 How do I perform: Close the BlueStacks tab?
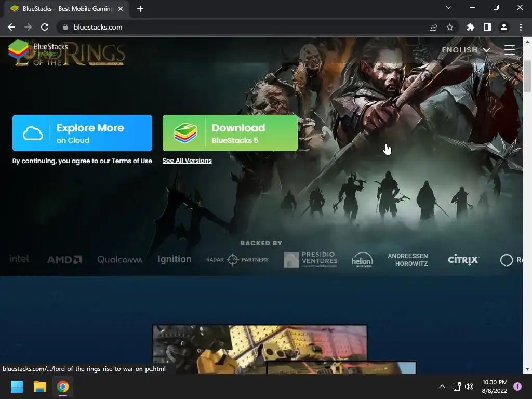pos(121,9)
